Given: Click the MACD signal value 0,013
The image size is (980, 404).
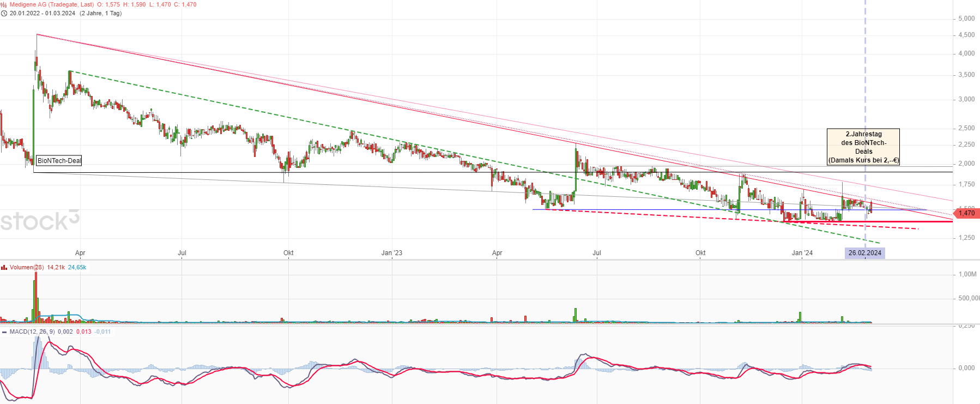Looking at the screenshot, I should coord(84,331).
